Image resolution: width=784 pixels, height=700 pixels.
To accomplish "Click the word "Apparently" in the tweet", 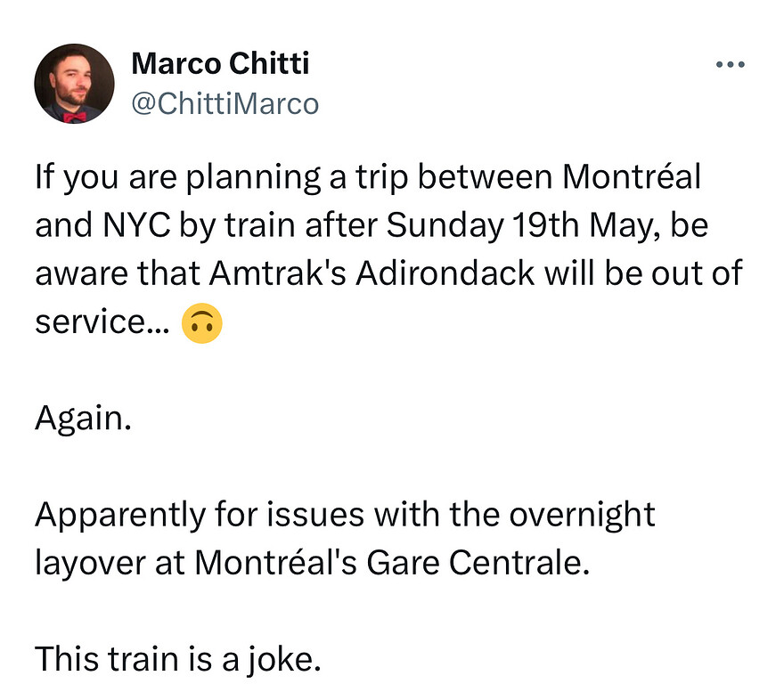I will pos(121,515).
